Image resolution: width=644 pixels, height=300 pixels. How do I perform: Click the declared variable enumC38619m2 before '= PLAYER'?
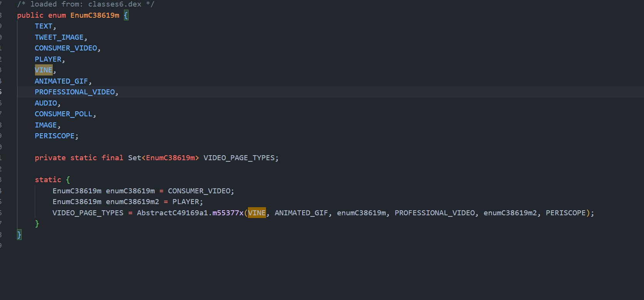click(x=132, y=202)
